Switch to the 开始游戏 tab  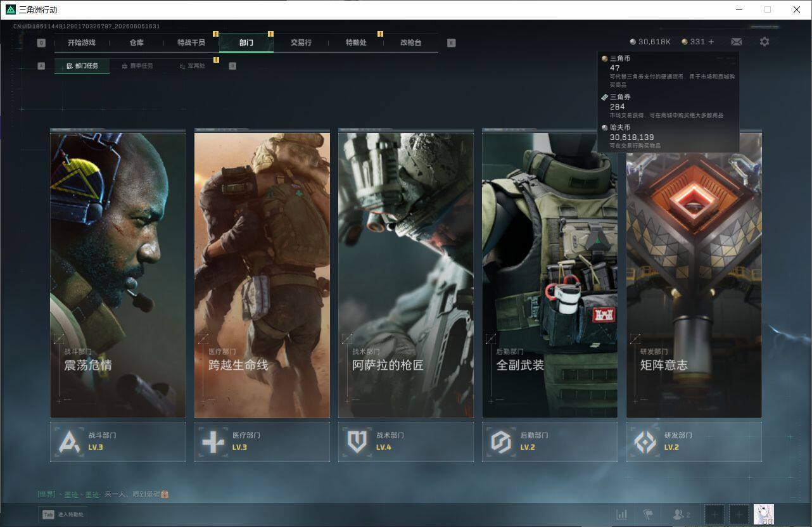(x=82, y=43)
